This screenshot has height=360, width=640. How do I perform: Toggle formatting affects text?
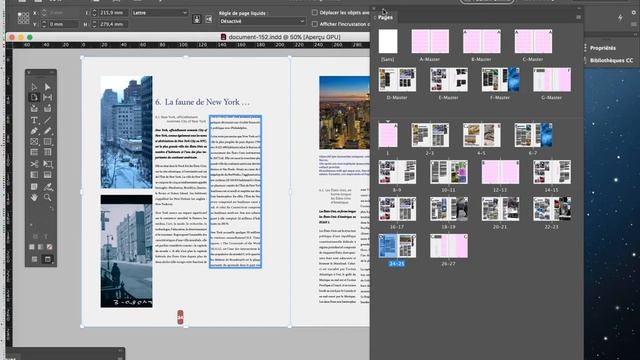[45, 236]
